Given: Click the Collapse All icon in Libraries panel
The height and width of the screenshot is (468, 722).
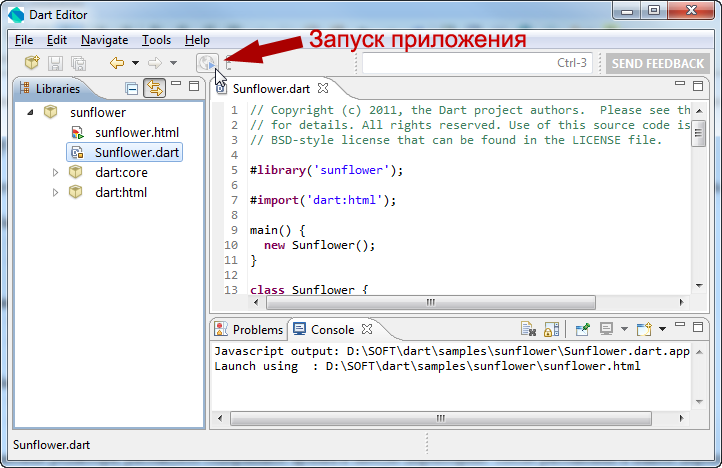Looking at the screenshot, I should point(132,88).
